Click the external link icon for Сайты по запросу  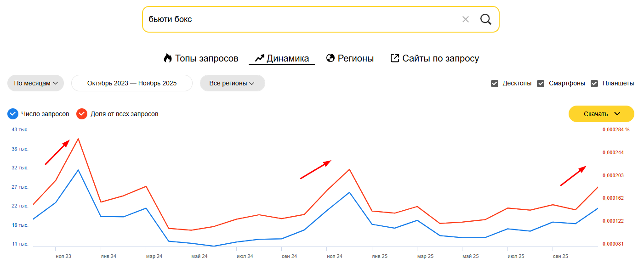[x=394, y=58]
